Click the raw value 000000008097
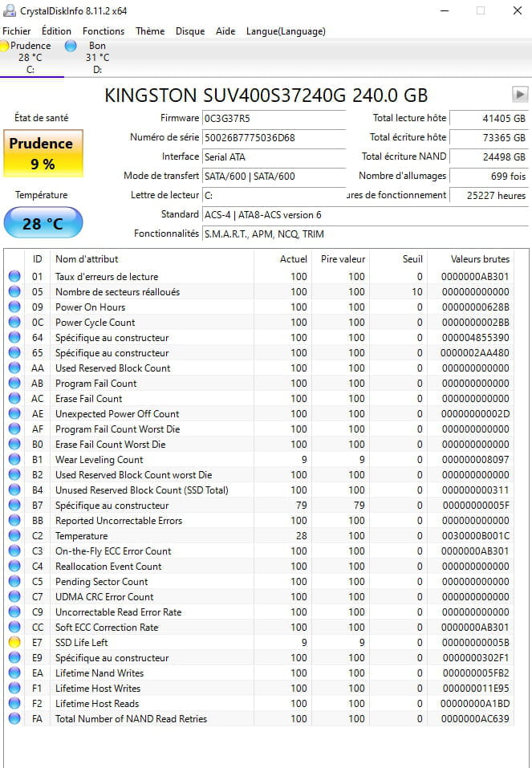 point(476,459)
